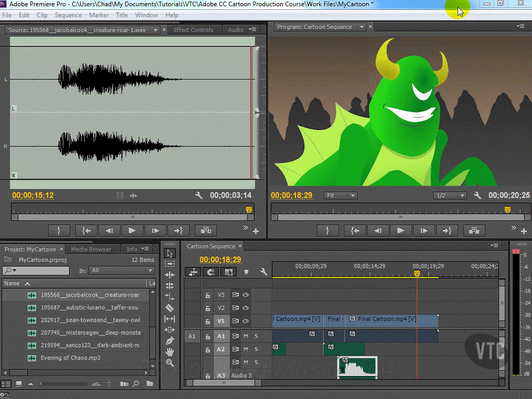Open playback resolution 1/2 dropdown
Screen dimensions: 532x399
(x=450, y=195)
